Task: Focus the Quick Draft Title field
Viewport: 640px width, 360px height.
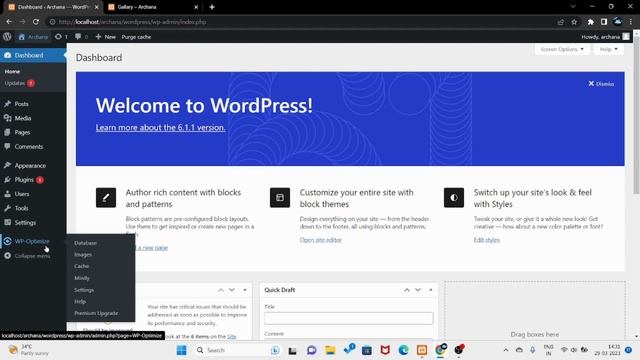Action: [349, 318]
